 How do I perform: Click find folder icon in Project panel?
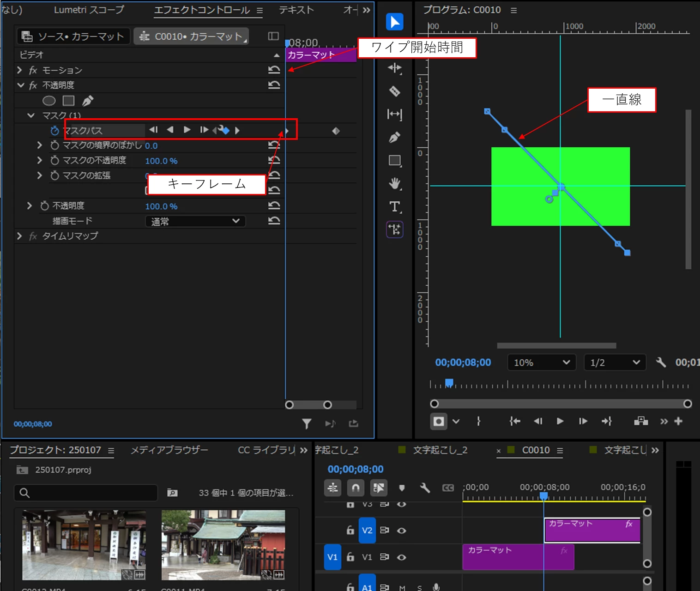click(172, 493)
